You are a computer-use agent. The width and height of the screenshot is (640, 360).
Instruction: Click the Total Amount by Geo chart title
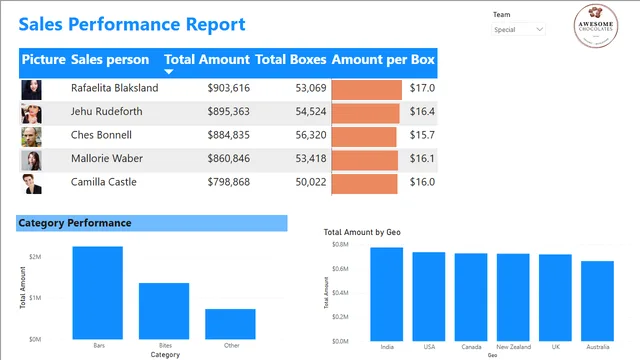click(x=362, y=232)
